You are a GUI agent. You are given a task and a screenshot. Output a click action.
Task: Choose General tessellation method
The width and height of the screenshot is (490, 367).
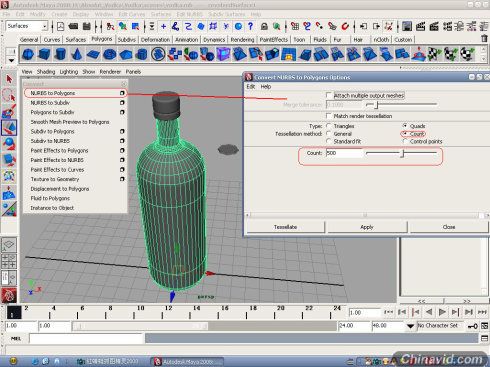pyautogui.click(x=329, y=134)
